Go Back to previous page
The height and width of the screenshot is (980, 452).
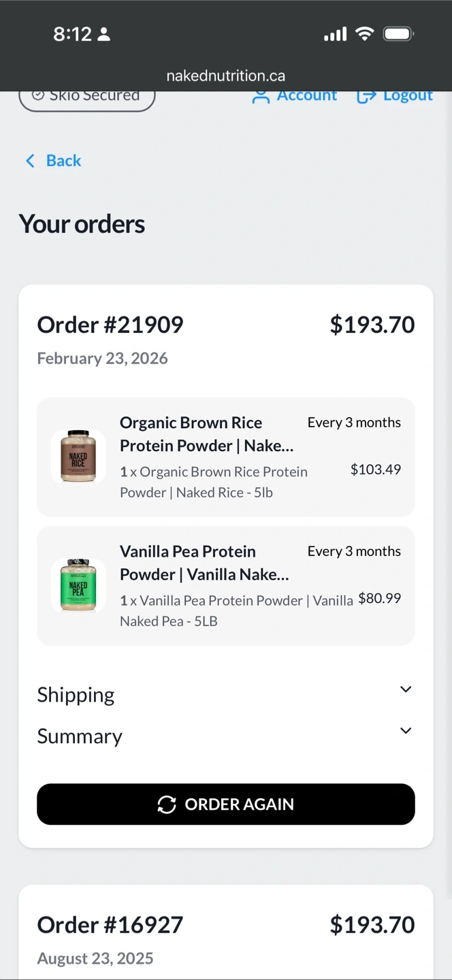point(63,161)
